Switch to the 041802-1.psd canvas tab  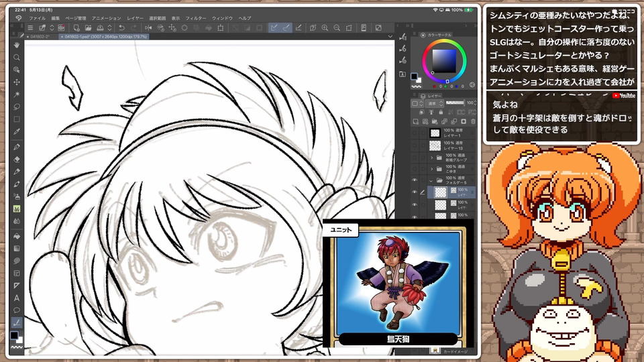click(103, 36)
